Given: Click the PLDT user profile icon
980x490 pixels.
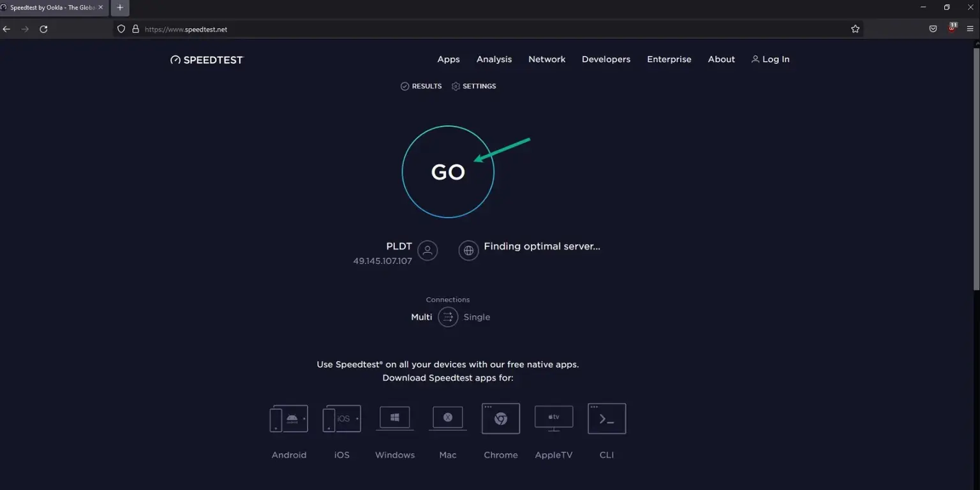Looking at the screenshot, I should pyautogui.click(x=427, y=251).
